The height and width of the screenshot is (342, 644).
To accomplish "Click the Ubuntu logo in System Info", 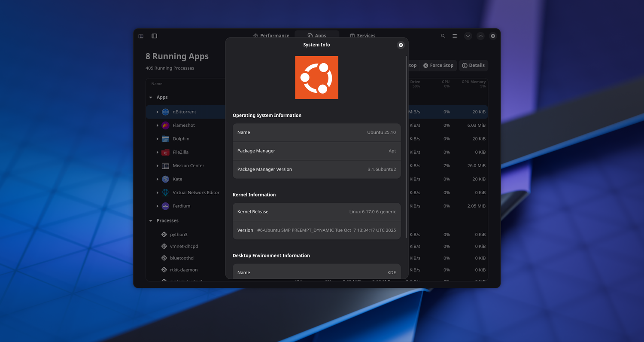I will [x=317, y=78].
